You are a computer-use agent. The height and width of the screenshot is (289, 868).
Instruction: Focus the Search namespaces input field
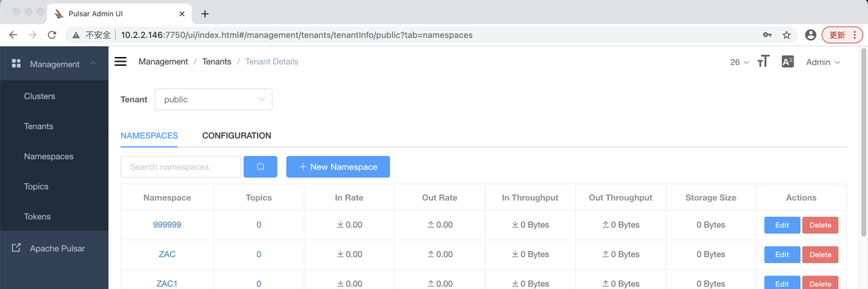pyautogui.click(x=180, y=167)
